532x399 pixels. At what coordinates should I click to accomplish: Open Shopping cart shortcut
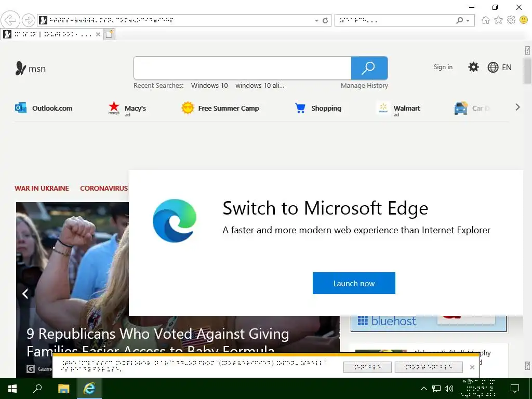pos(318,108)
